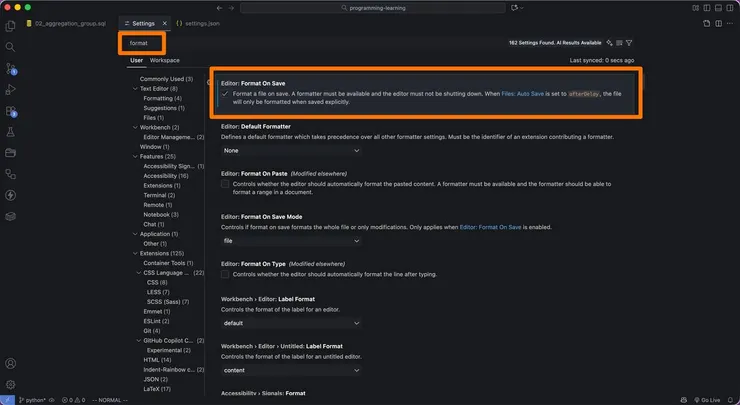740x405 pixels.
Task: Clear settings search input icon
Action: click(619, 43)
